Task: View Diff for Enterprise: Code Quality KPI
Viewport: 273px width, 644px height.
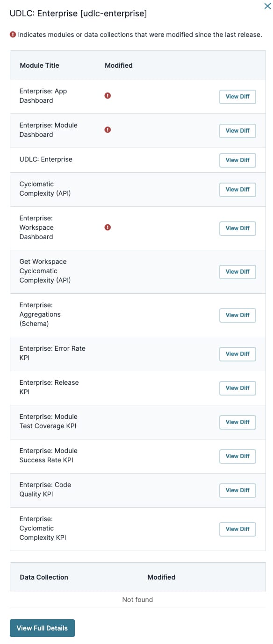Action: 237,490
